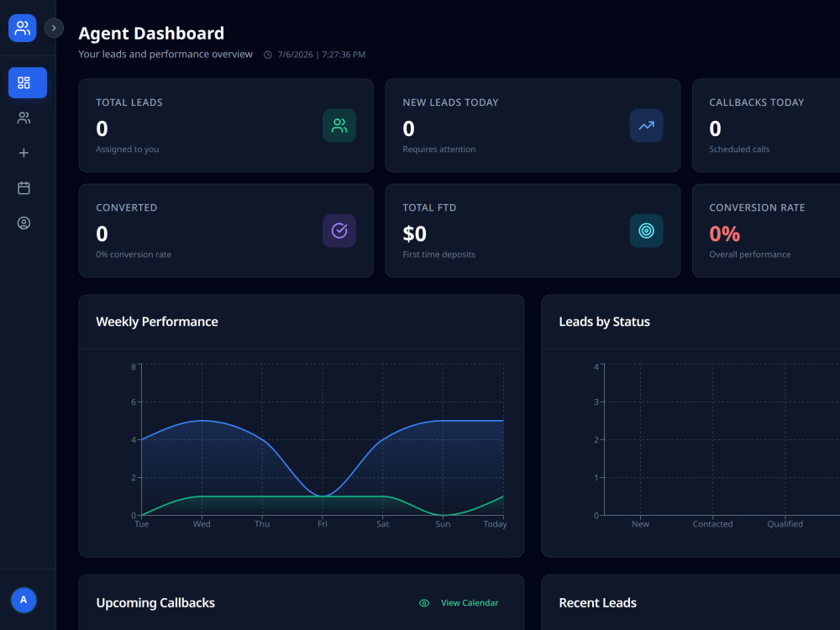Click the Qualified label on status chart

[x=785, y=524]
